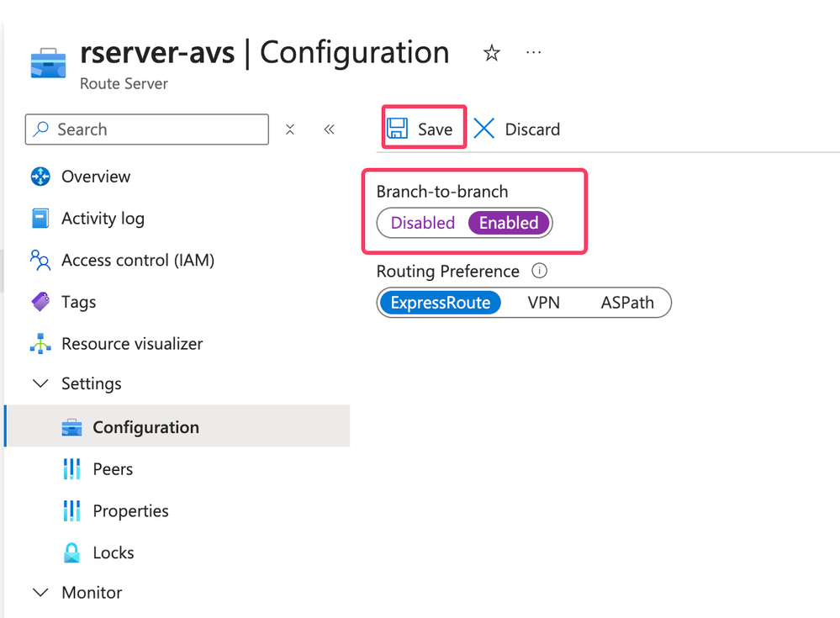This screenshot has height=618, width=840.
Task: Click the Settings section label
Action: click(x=91, y=384)
